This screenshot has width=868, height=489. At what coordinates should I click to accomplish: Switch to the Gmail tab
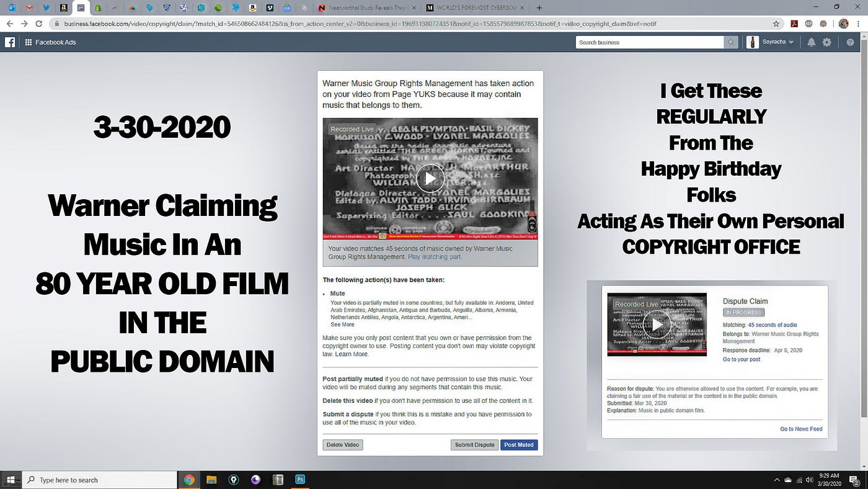29,8
